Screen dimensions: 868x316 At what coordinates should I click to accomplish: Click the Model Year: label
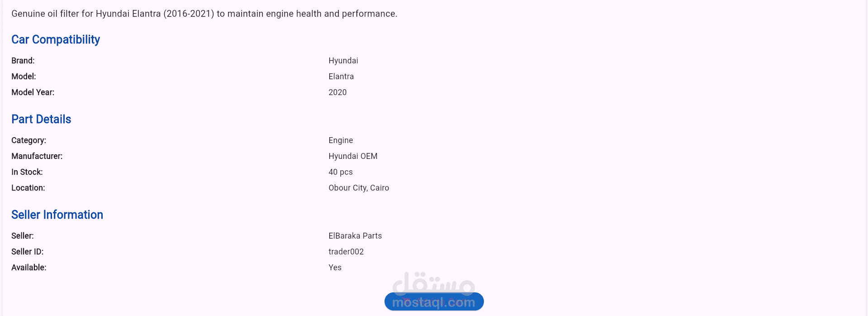click(33, 92)
